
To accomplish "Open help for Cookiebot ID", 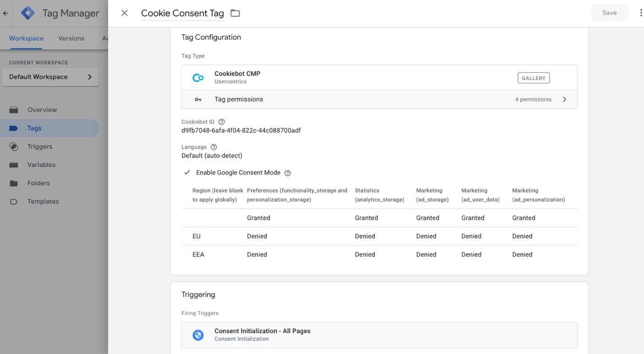I will [222, 122].
